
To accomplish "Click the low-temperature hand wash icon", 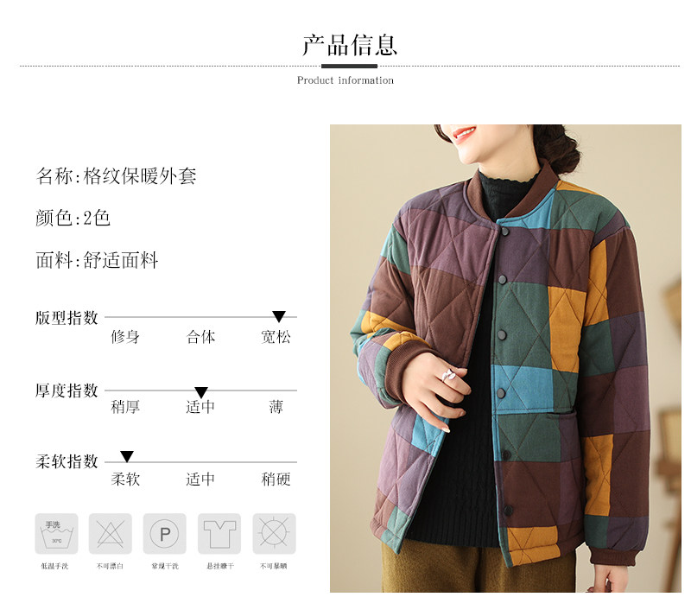I will tap(56, 534).
